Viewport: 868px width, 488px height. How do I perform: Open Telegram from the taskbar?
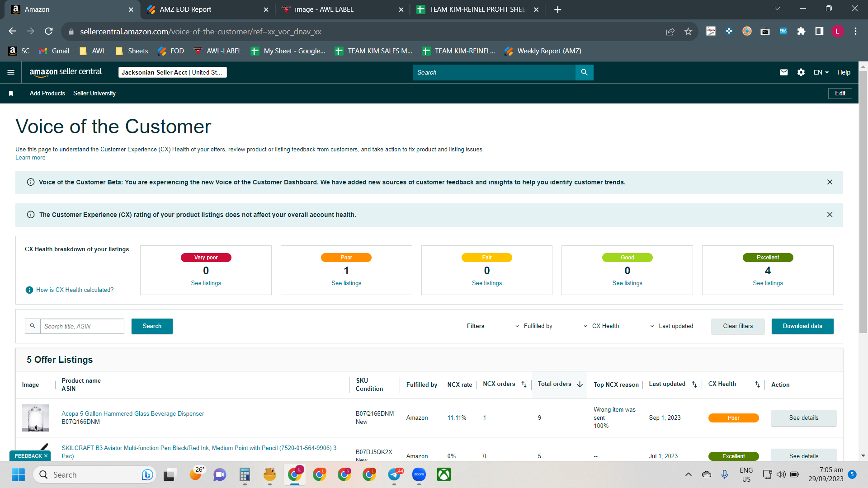point(395,474)
